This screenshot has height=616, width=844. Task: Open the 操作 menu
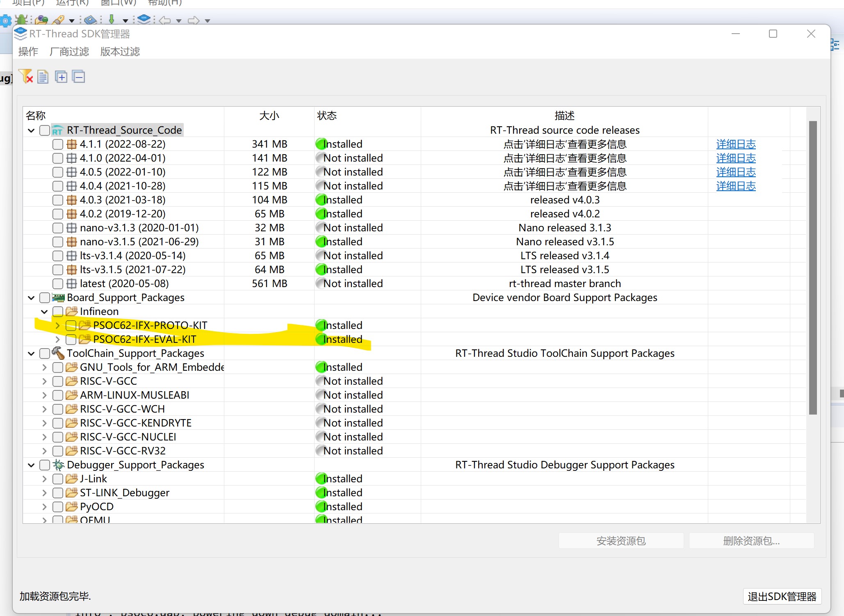pyautogui.click(x=28, y=51)
